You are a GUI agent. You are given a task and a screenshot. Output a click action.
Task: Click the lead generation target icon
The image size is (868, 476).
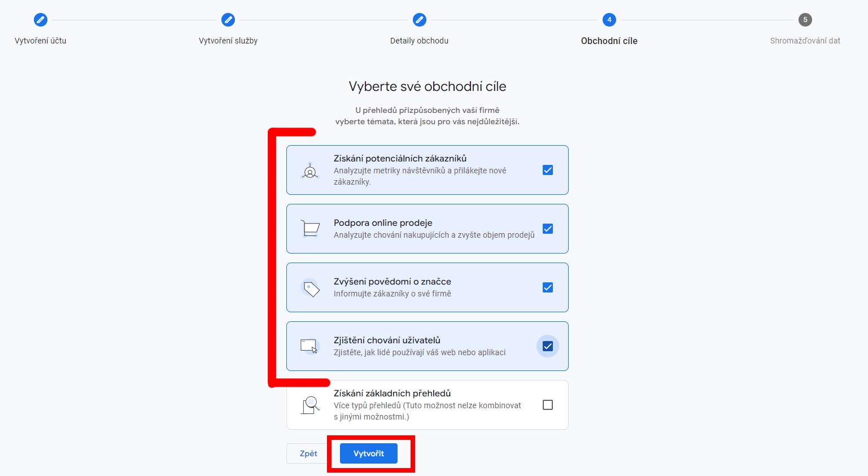[310, 171]
